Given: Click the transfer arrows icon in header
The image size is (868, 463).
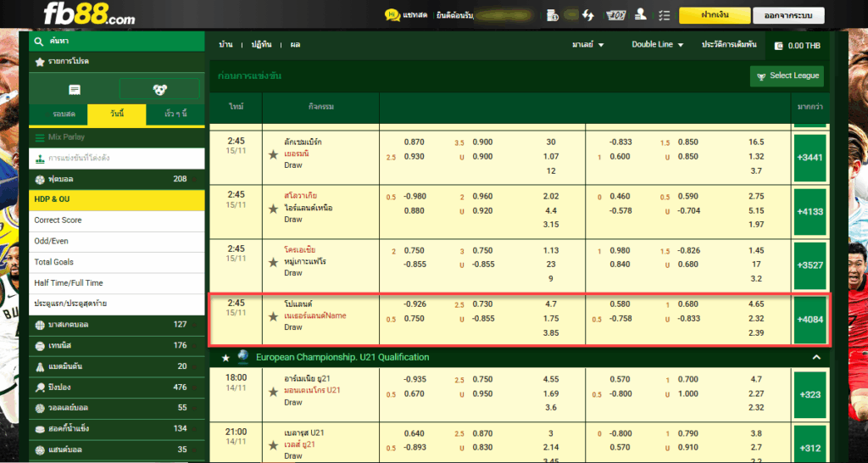Looking at the screenshot, I should point(588,15).
